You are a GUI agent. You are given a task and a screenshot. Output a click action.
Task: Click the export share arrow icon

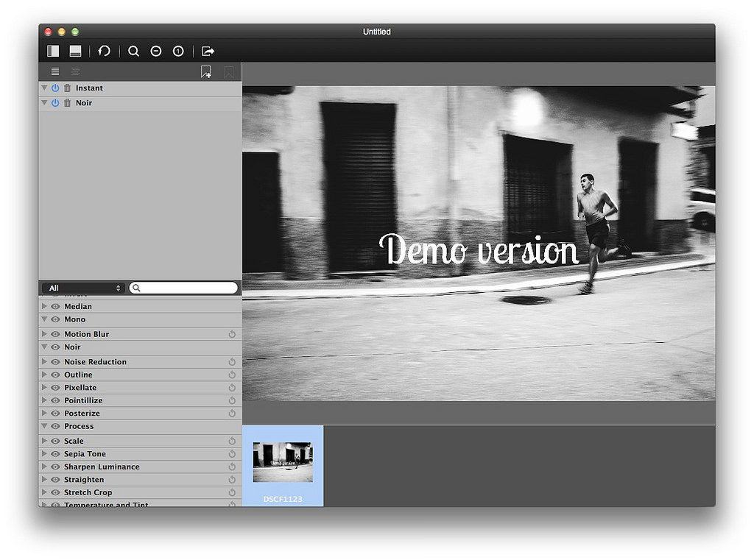[208, 51]
